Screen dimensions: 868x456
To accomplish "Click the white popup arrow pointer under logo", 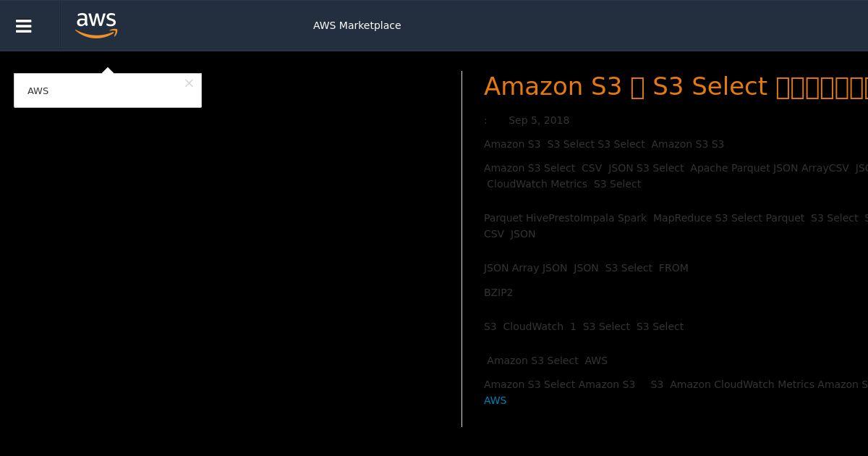I will click(x=108, y=70).
